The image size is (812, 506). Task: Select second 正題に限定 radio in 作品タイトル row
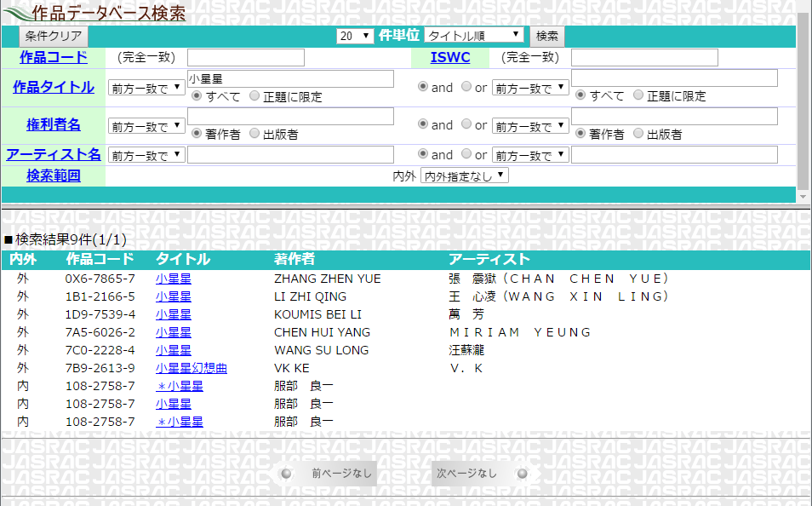tap(638, 95)
